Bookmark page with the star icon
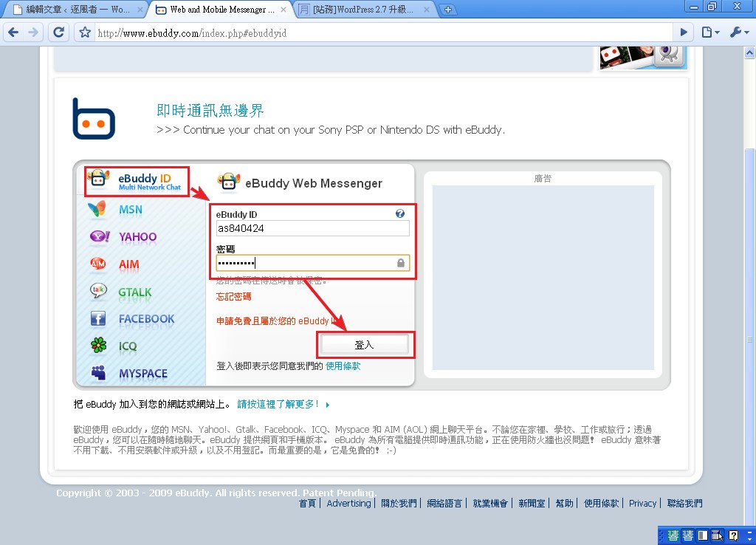The height and width of the screenshot is (545, 756). click(x=85, y=32)
